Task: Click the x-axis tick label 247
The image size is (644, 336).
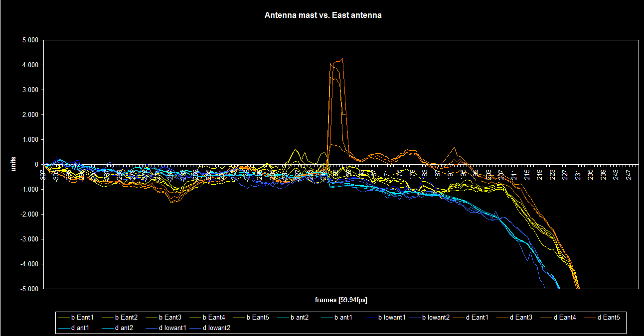Action: 629,175
